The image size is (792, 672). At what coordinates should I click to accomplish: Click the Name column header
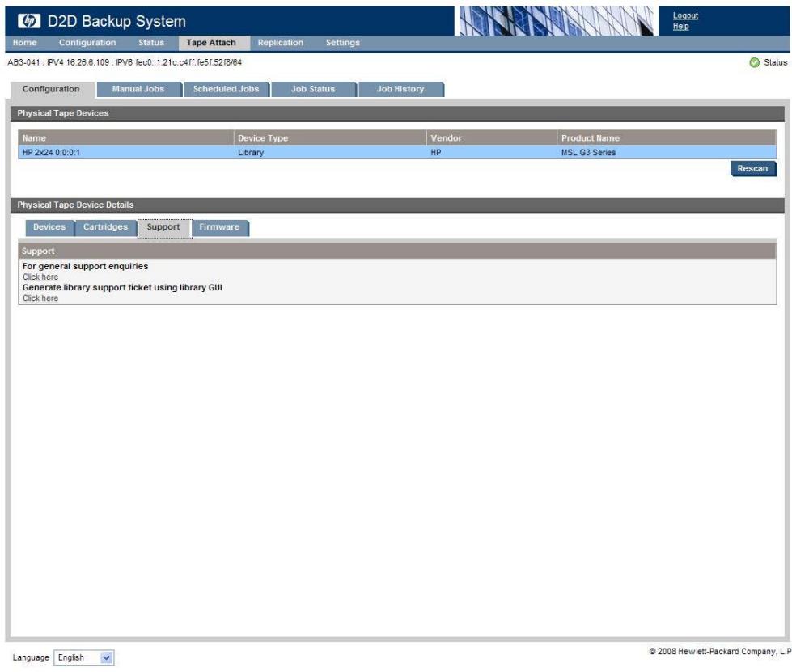[x=125, y=137]
